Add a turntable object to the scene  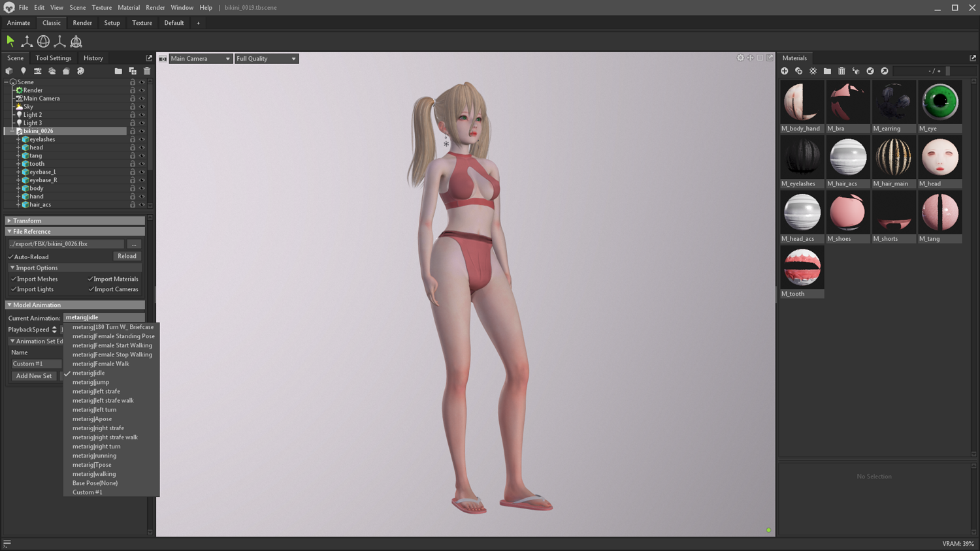point(66,71)
